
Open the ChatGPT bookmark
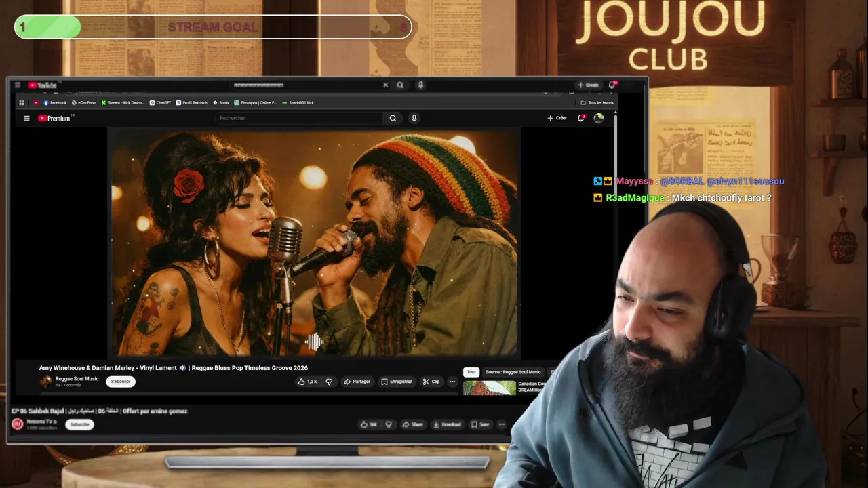pos(160,103)
